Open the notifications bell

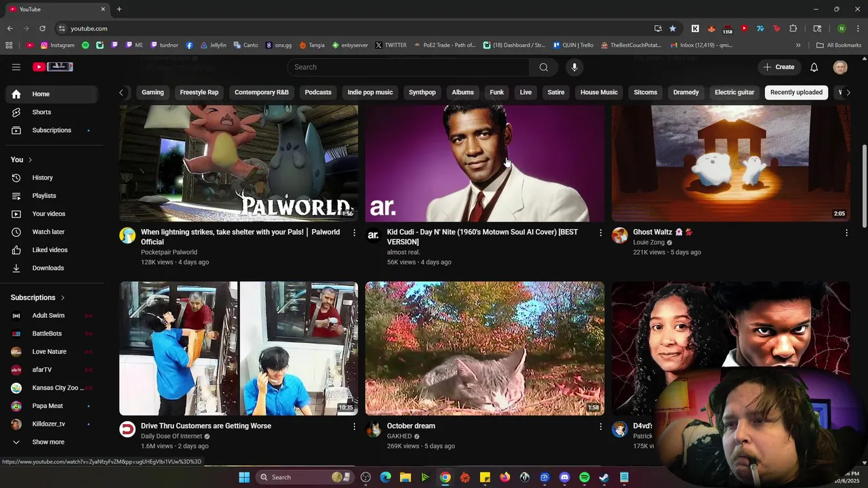point(814,67)
